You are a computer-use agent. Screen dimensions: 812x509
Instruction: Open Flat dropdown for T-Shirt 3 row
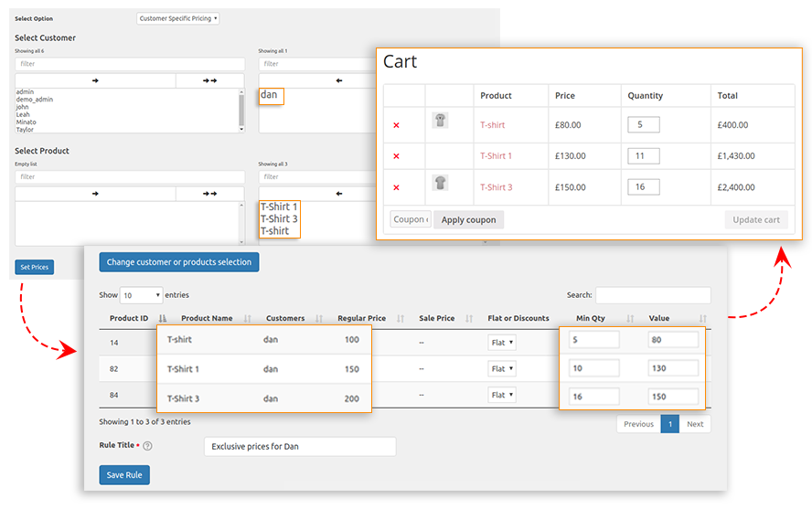(502, 395)
